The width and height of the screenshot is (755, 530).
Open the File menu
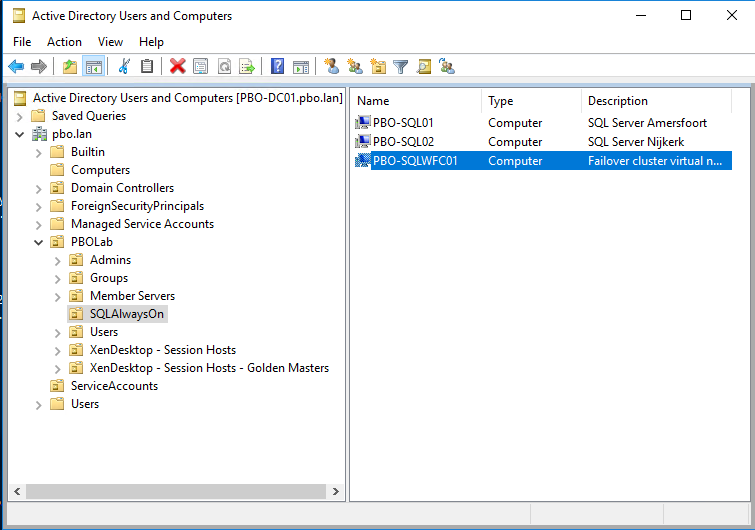[x=22, y=42]
